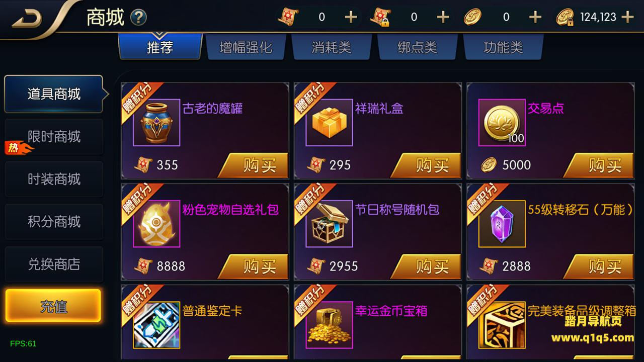Click the 古老的魔罐 jar icon
This screenshot has width=644, height=362.
[x=156, y=122]
